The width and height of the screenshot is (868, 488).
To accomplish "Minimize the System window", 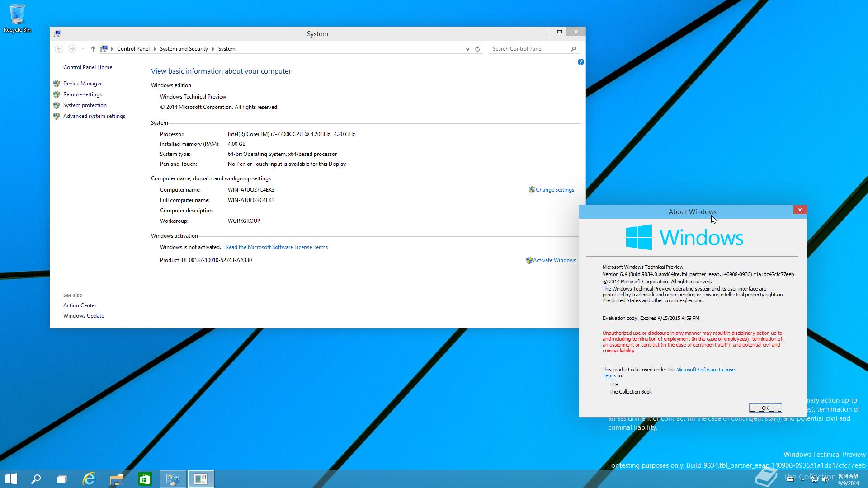I will (x=547, y=32).
